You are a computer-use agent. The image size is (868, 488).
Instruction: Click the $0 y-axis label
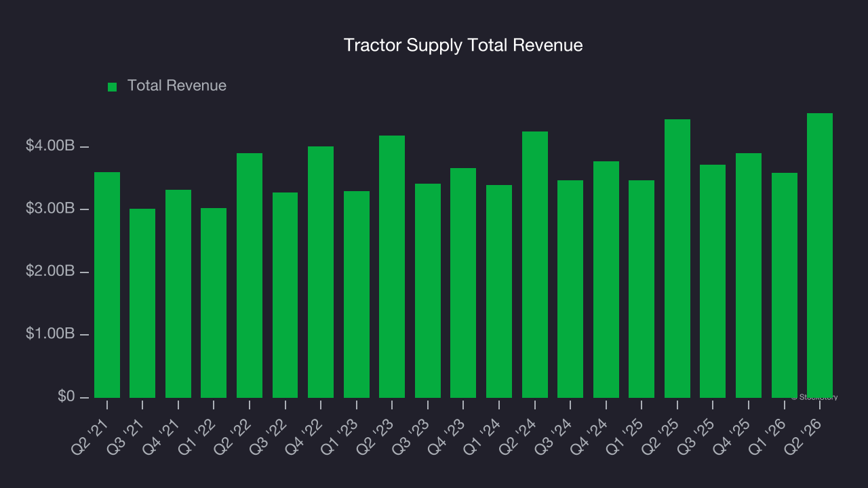(x=66, y=396)
